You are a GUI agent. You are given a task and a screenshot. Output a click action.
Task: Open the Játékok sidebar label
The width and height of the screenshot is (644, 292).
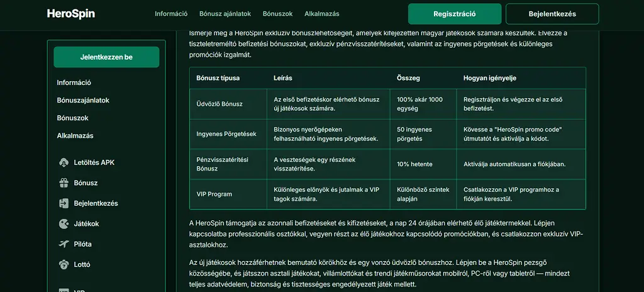click(x=86, y=224)
